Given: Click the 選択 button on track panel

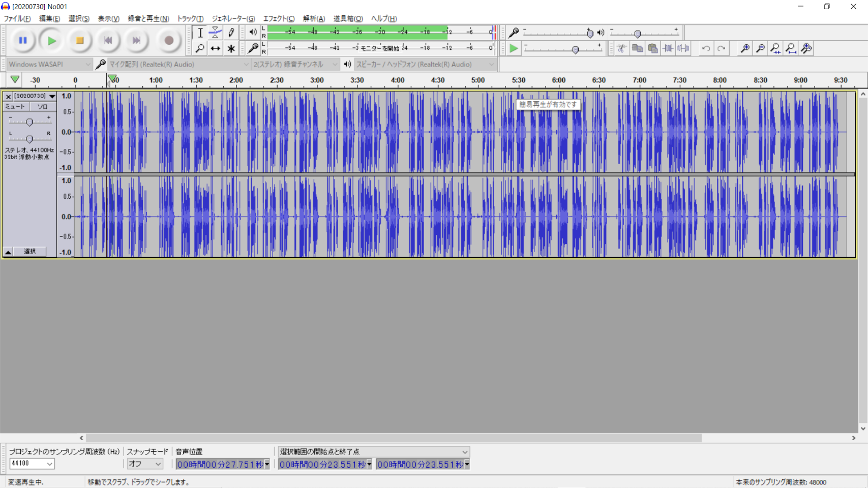Looking at the screenshot, I should 30,252.
